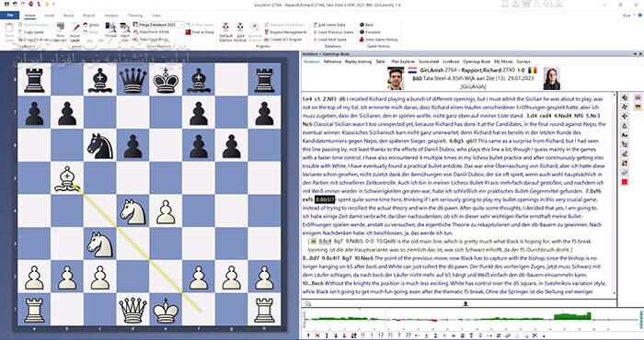Click Repertoire Black

click(x=150, y=40)
